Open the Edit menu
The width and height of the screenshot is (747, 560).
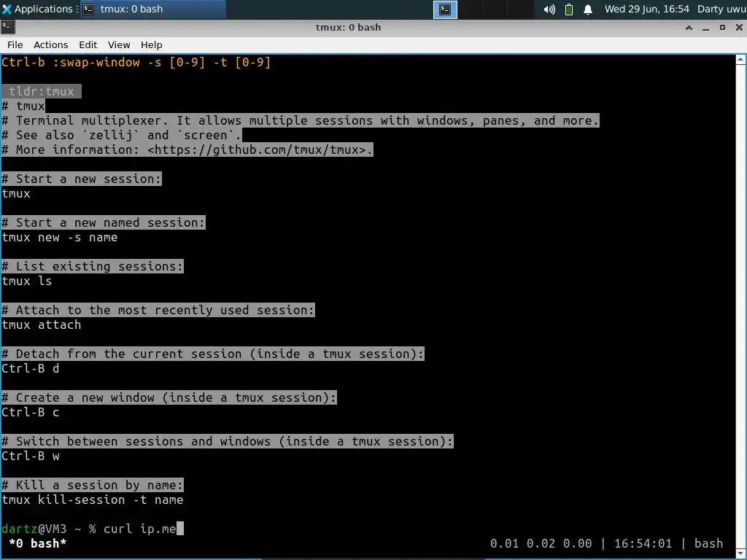(88, 44)
